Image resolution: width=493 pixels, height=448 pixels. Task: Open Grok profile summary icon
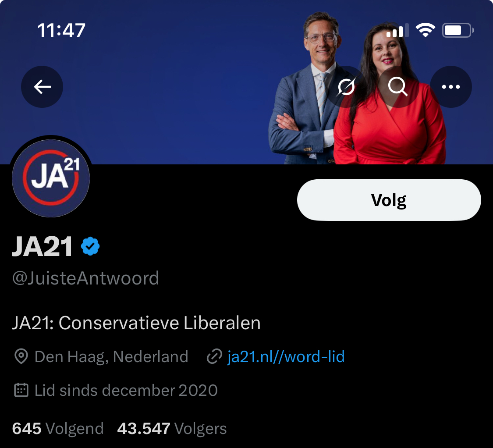point(346,87)
